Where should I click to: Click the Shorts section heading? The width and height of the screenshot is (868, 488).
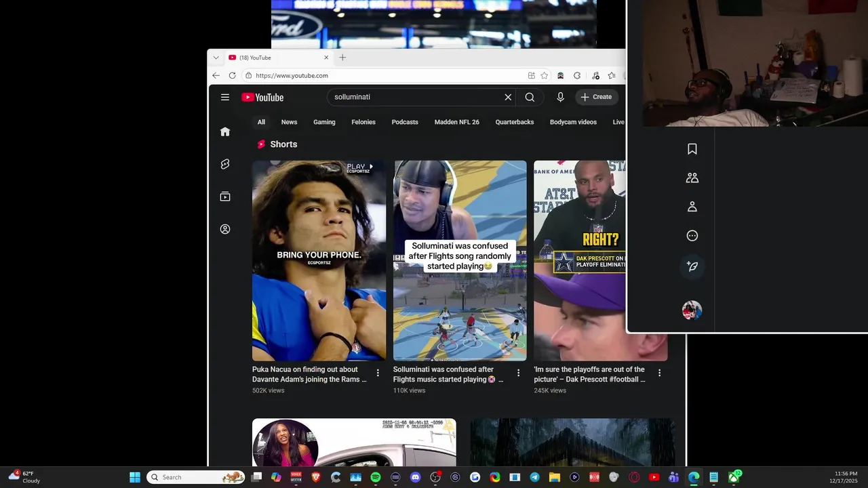pos(283,144)
